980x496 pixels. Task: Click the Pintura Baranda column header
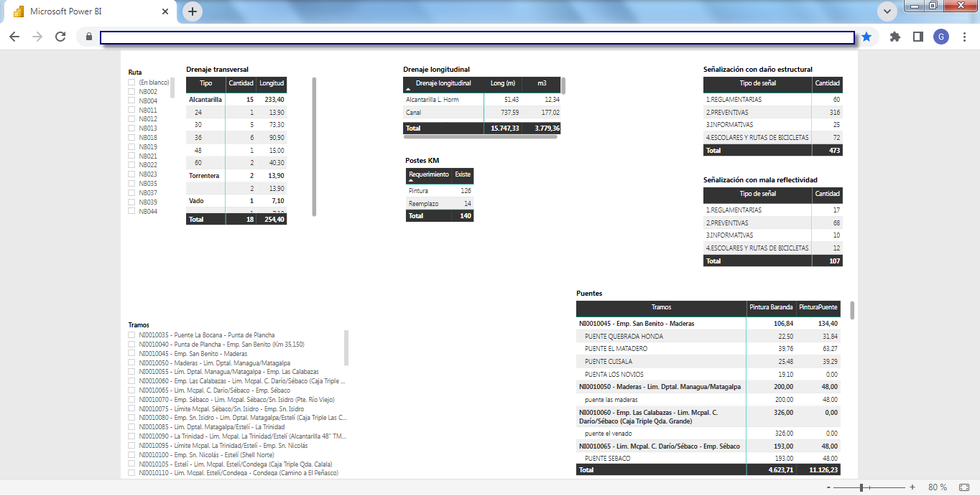771,307
